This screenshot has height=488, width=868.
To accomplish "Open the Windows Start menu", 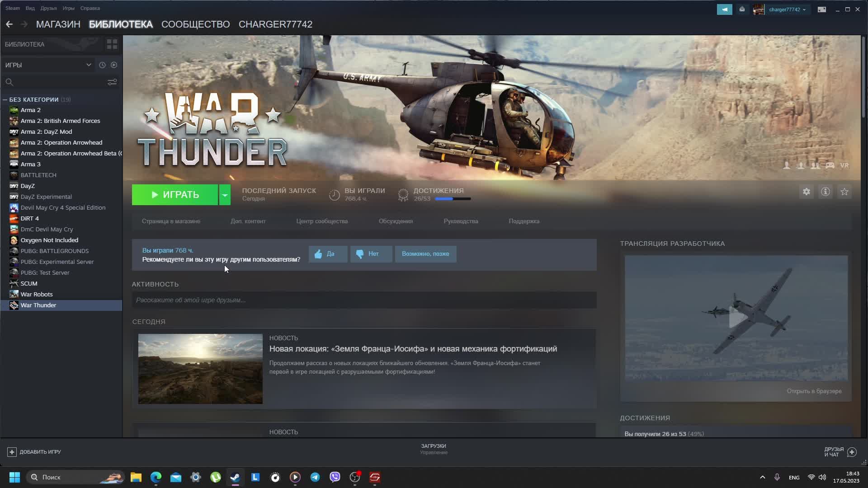I will click(x=14, y=477).
